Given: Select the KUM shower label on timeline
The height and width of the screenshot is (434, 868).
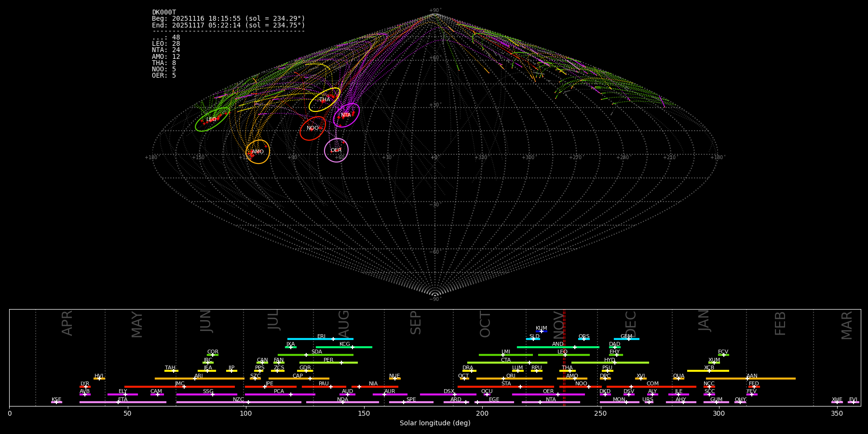Looking at the screenshot, I should (541, 328).
